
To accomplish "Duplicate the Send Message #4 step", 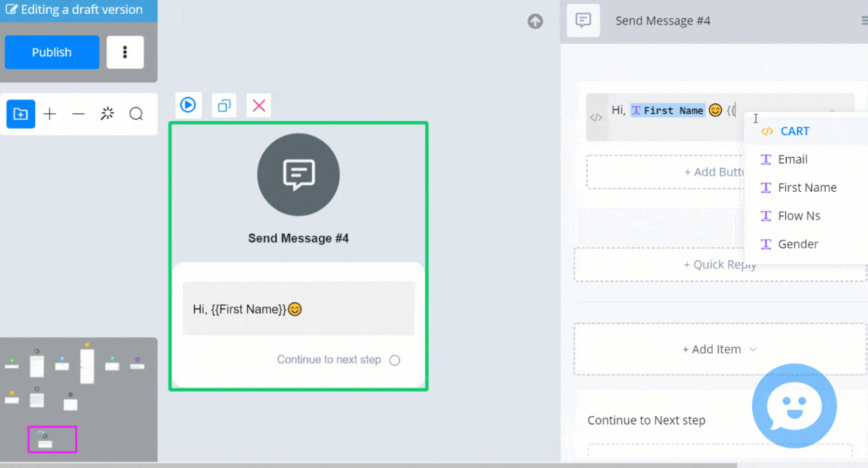I will [x=224, y=105].
